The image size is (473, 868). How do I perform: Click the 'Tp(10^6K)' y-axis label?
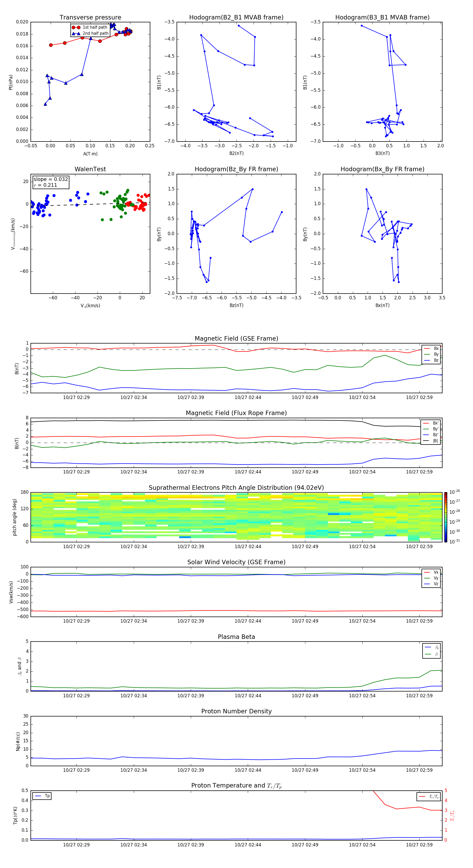point(16,815)
